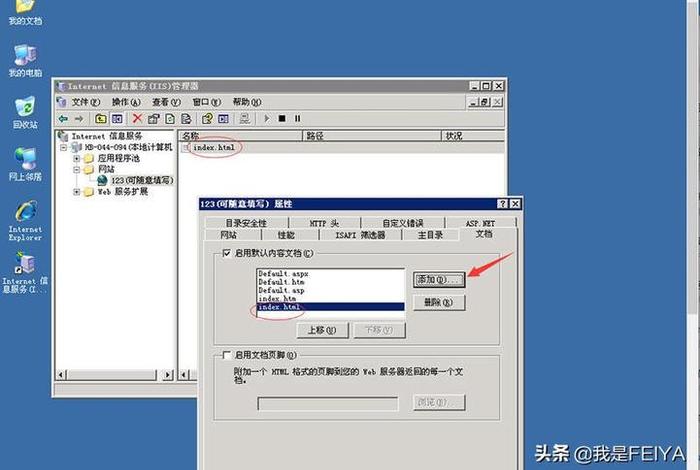
Task: Switch to the HTTP 头 tab
Action: click(x=325, y=223)
